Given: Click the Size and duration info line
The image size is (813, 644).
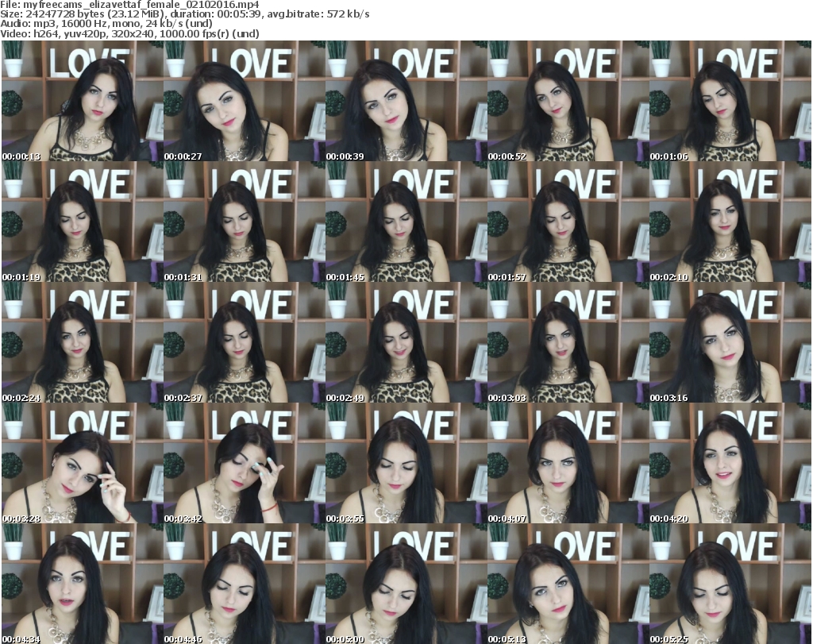Looking at the screenshot, I should coord(184,14).
